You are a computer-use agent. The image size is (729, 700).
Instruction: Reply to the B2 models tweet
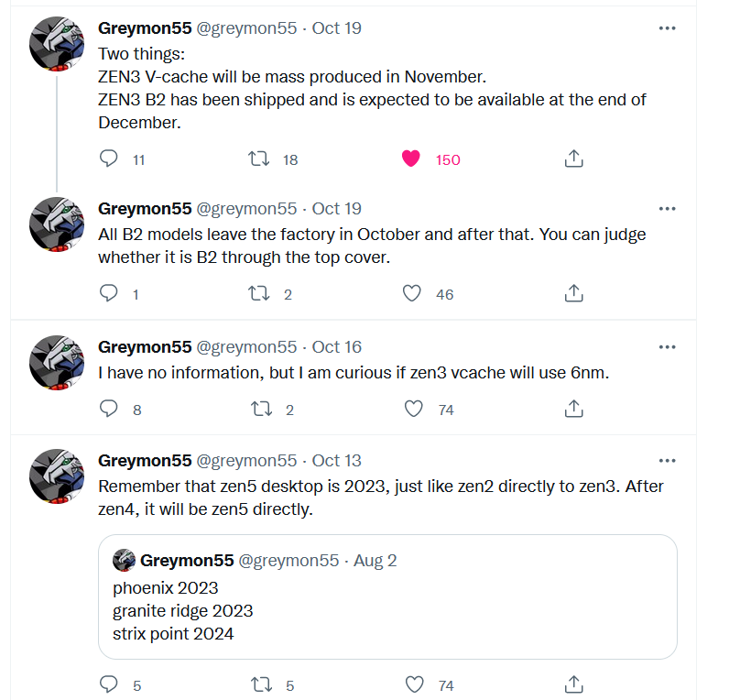pos(109,294)
